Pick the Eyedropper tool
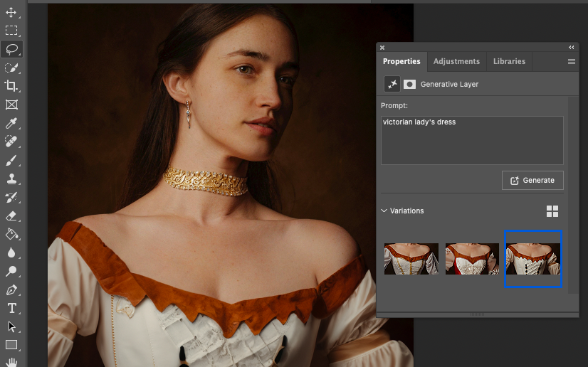588x367 pixels. point(11,123)
